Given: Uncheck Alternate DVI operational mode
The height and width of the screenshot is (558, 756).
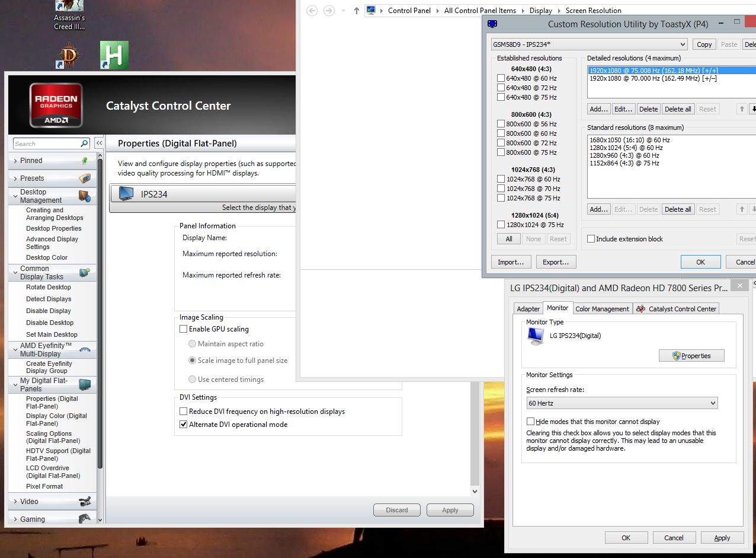Looking at the screenshot, I should 184,425.
